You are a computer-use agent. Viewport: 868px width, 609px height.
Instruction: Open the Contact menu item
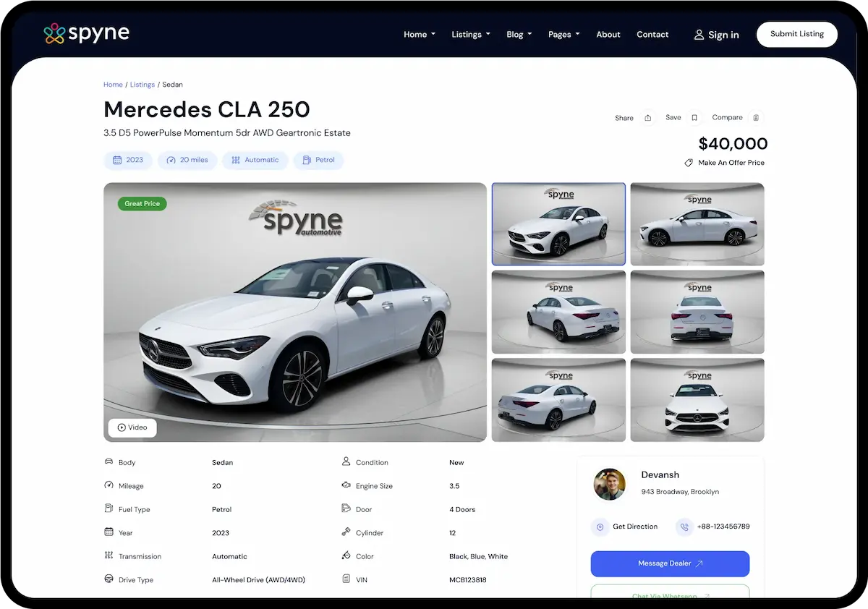652,34
